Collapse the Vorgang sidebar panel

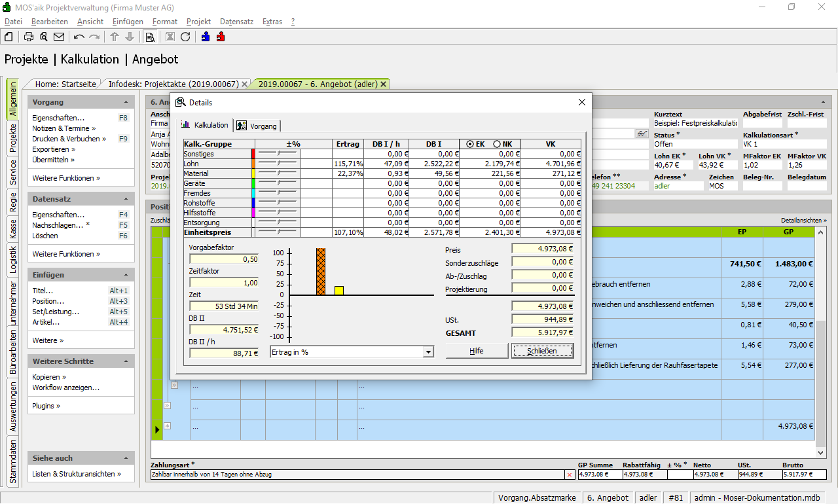click(126, 103)
